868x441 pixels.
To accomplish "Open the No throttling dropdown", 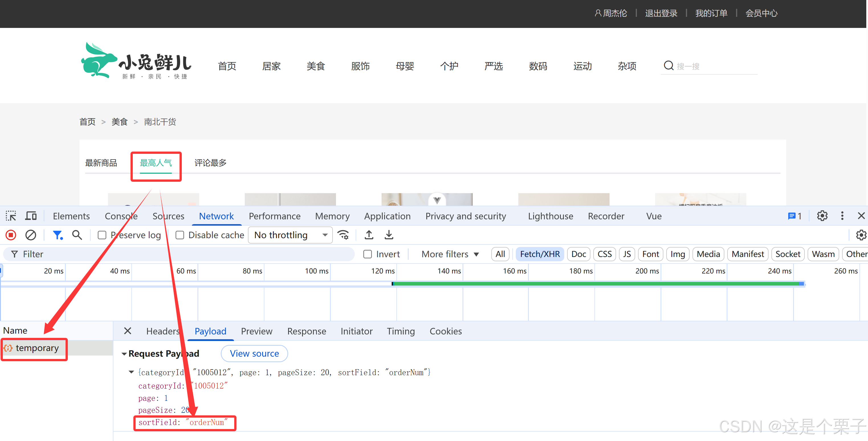I will (290, 235).
